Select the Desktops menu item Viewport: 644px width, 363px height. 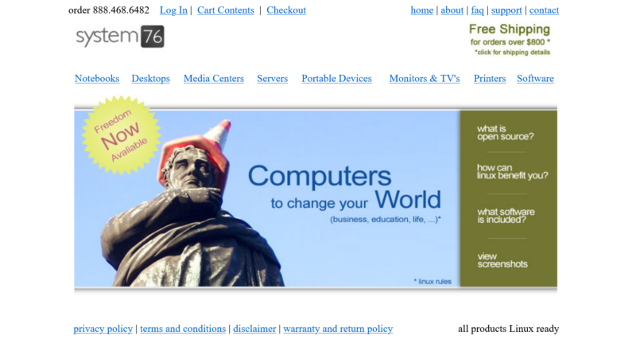tap(150, 79)
